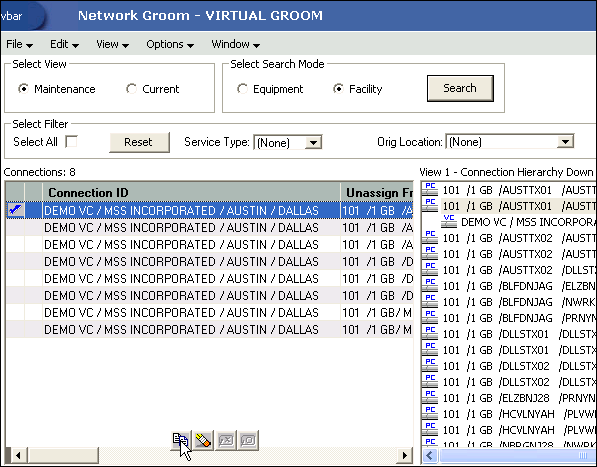Click the PC icon for the BLFDNJAG /NWRK row
Image resolution: width=597 pixels, height=467 pixels.
[x=430, y=301]
